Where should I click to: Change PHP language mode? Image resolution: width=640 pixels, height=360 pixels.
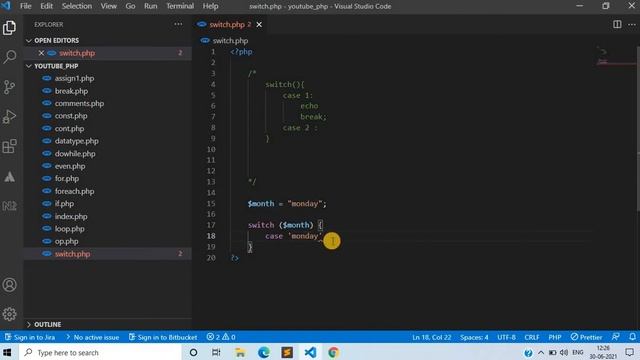pyautogui.click(x=555, y=337)
